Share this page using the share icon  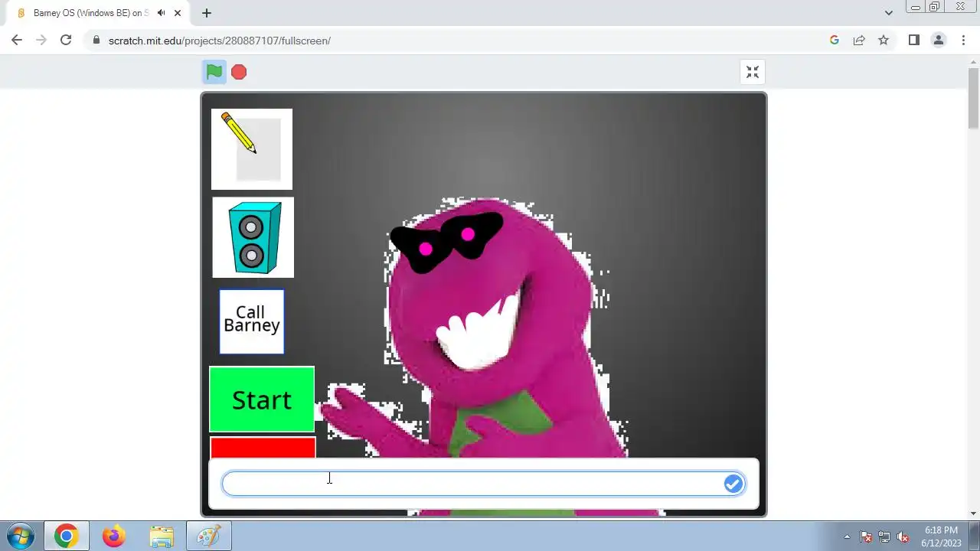[859, 40]
